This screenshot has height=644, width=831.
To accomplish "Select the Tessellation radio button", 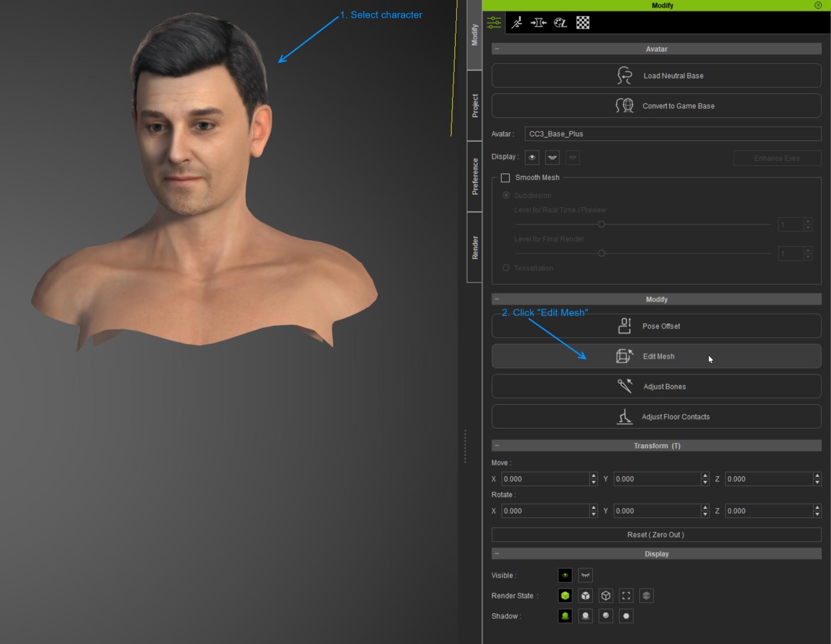I will click(506, 268).
